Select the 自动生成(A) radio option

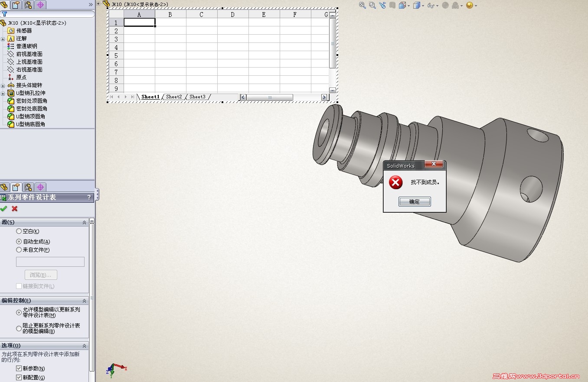tap(19, 241)
